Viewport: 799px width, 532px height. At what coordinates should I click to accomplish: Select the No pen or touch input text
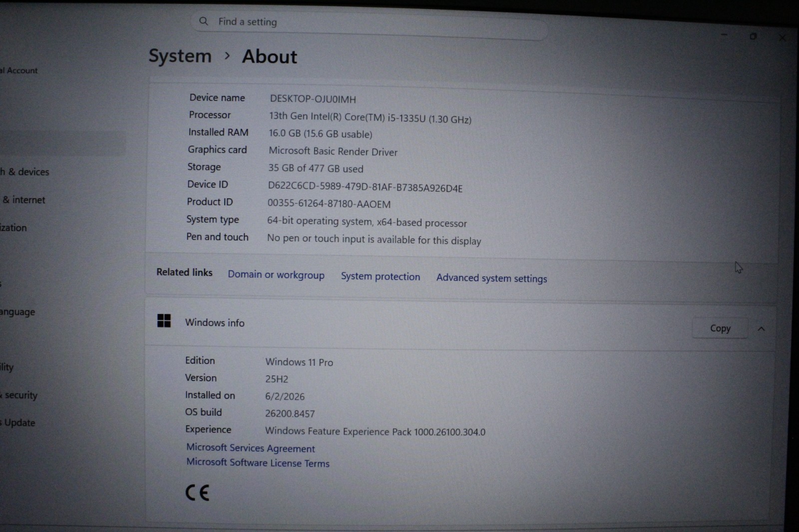click(x=374, y=240)
